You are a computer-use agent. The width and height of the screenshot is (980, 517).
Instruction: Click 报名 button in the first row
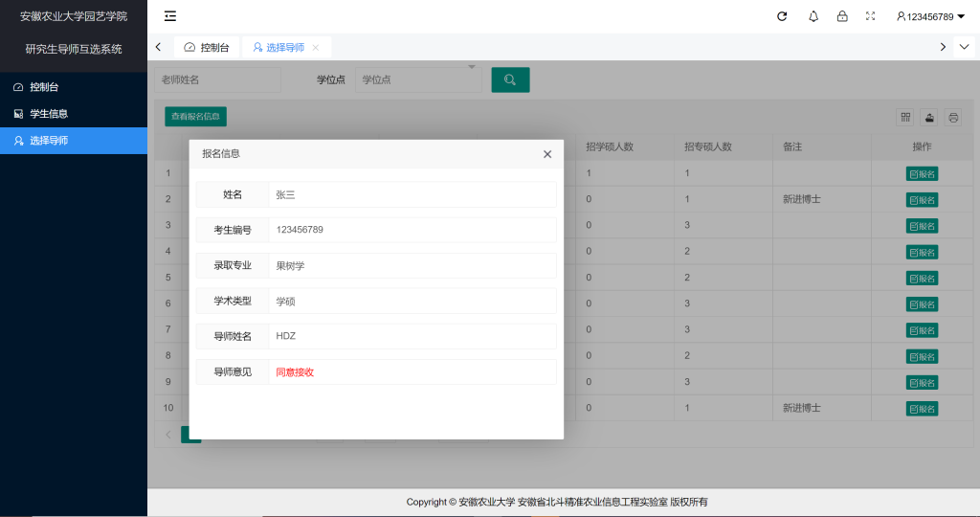(922, 173)
